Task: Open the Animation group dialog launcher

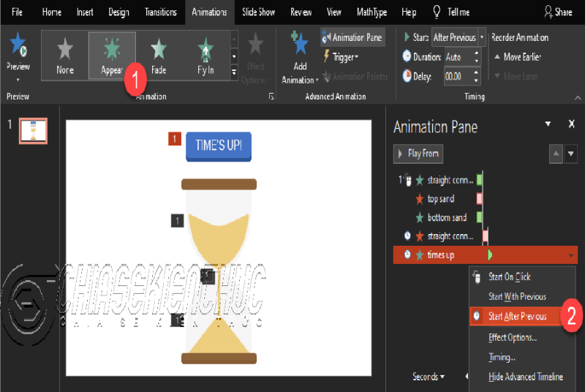Action: (271, 97)
